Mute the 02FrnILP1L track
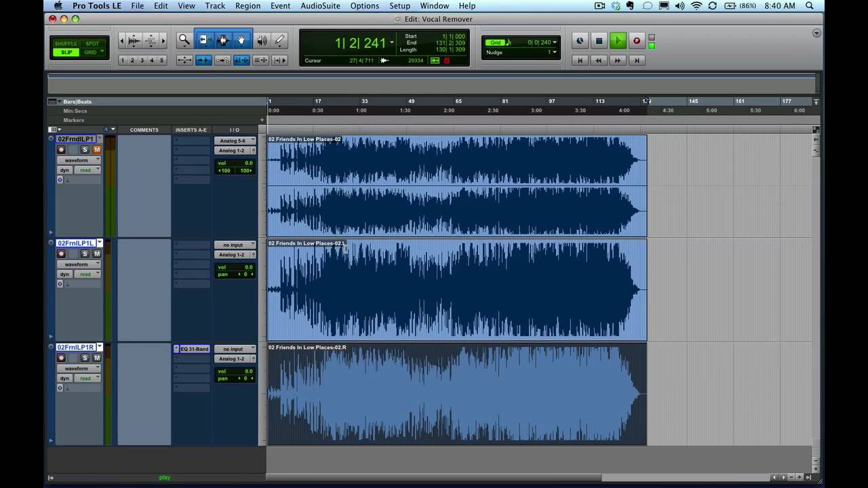This screenshot has height=488, width=868. (x=96, y=253)
